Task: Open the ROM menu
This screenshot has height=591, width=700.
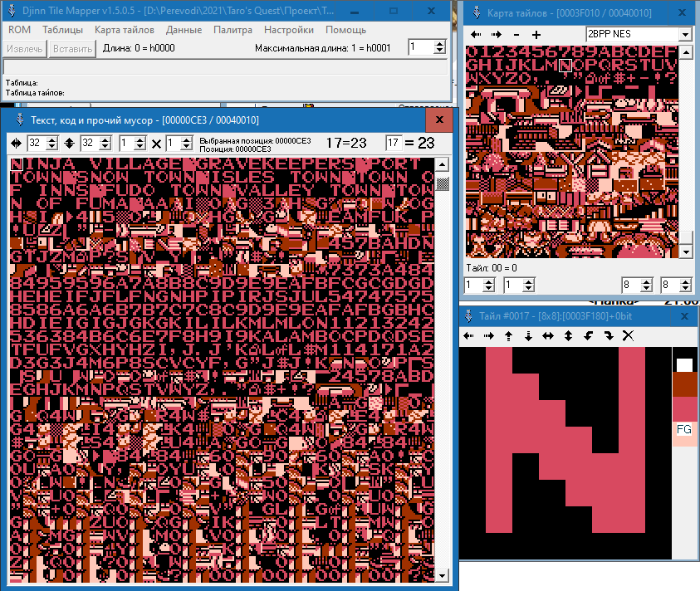Action: click(x=20, y=30)
